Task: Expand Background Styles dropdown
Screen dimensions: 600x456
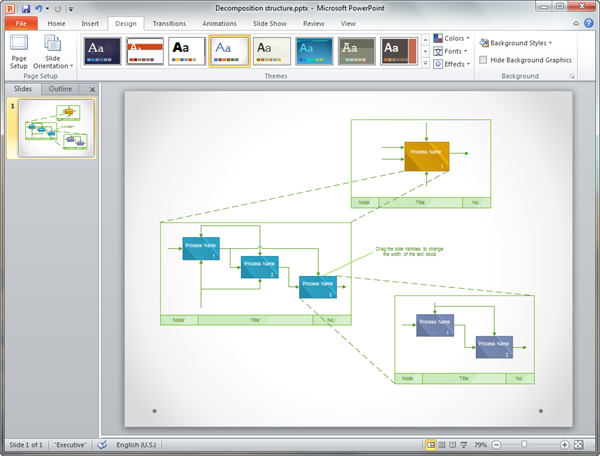Action: pyautogui.click(x=516, y=43)
